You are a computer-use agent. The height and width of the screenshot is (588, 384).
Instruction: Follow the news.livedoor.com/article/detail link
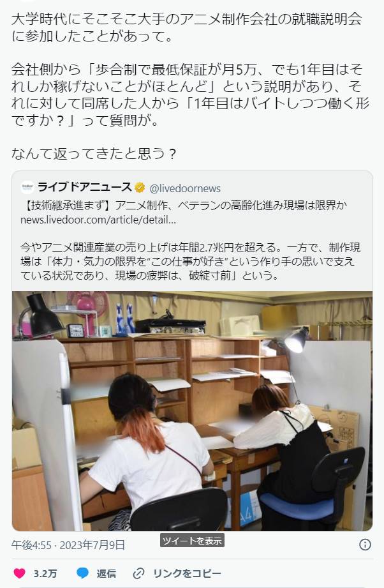[x=98, y=220]
